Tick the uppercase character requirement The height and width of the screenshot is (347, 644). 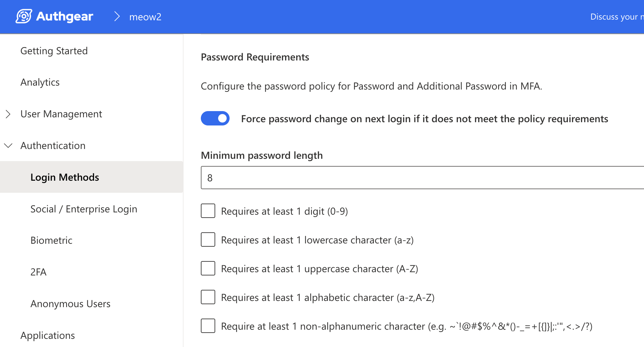coord(208,269)
